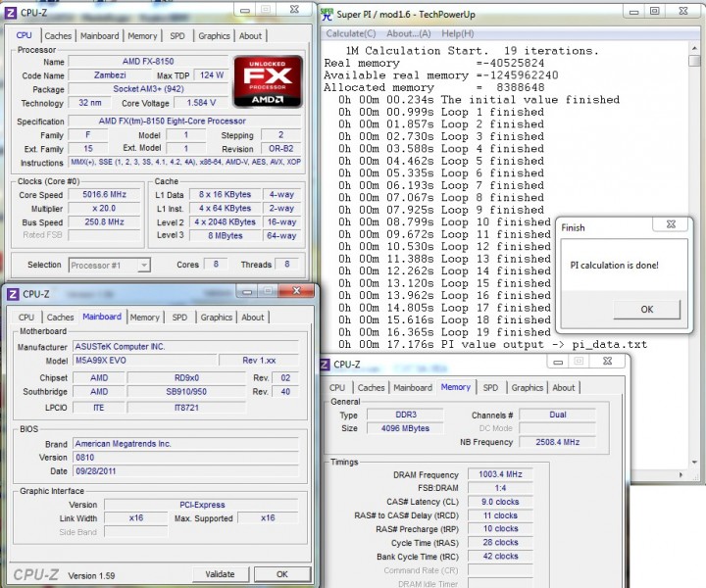This screenshot has height=588, width=706.
Task: Click the Core Voltage value 1.584 V
Action: coord(201,103)
